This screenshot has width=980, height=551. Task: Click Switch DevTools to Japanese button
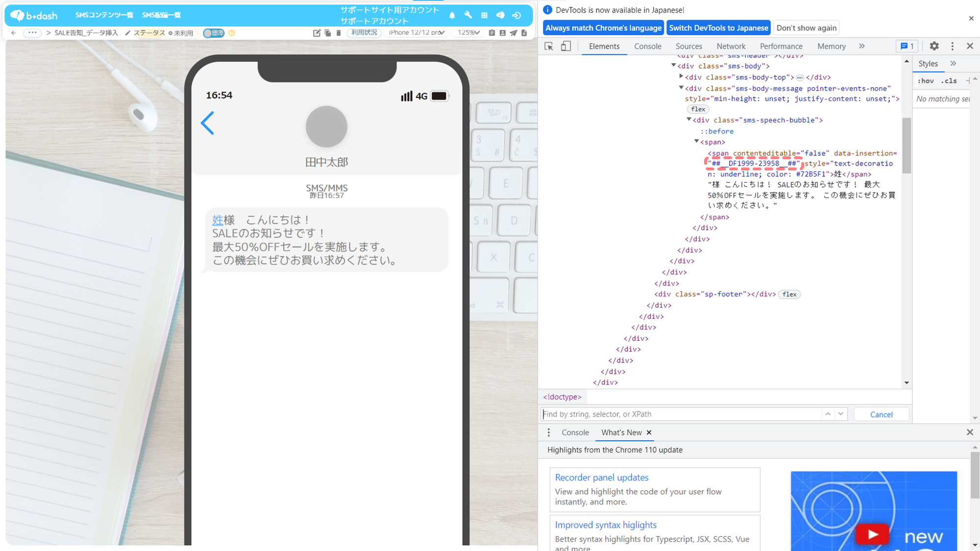(718, 28)
